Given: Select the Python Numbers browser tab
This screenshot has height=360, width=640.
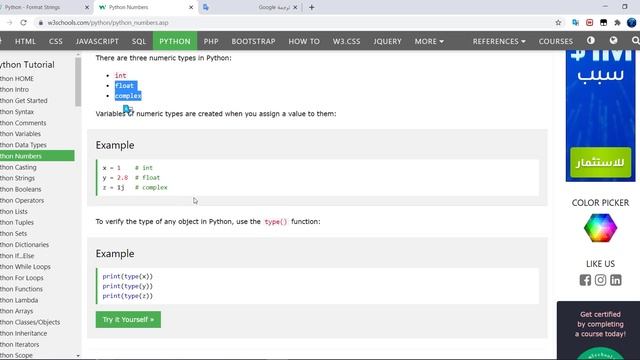Looking at the screenshot, I should (x=145, y=7).
